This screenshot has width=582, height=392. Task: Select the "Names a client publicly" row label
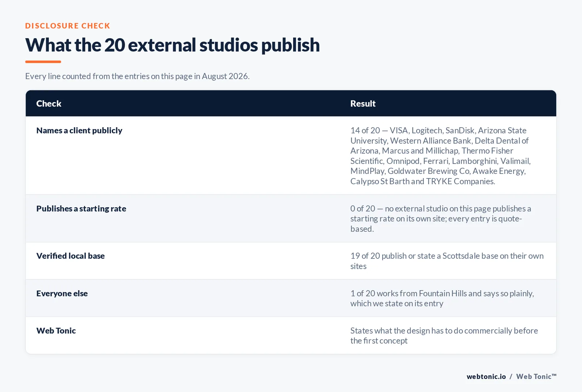pos(79,131)
